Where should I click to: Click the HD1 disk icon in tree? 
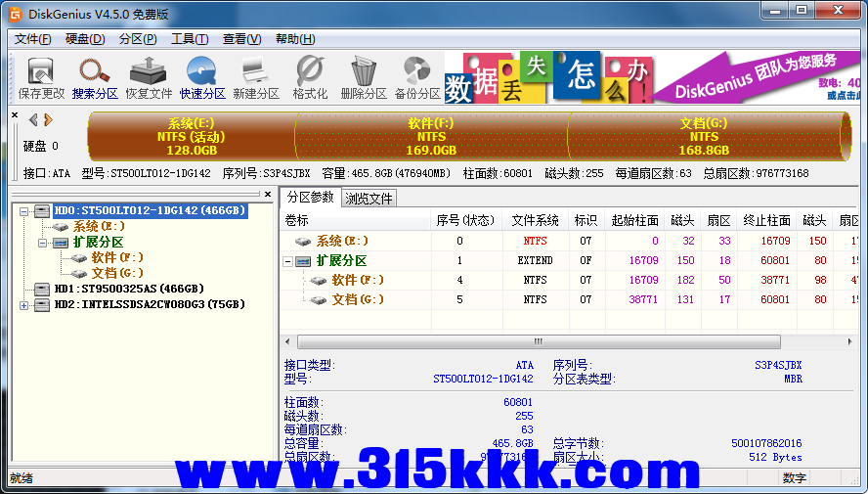tap(42, 289)
